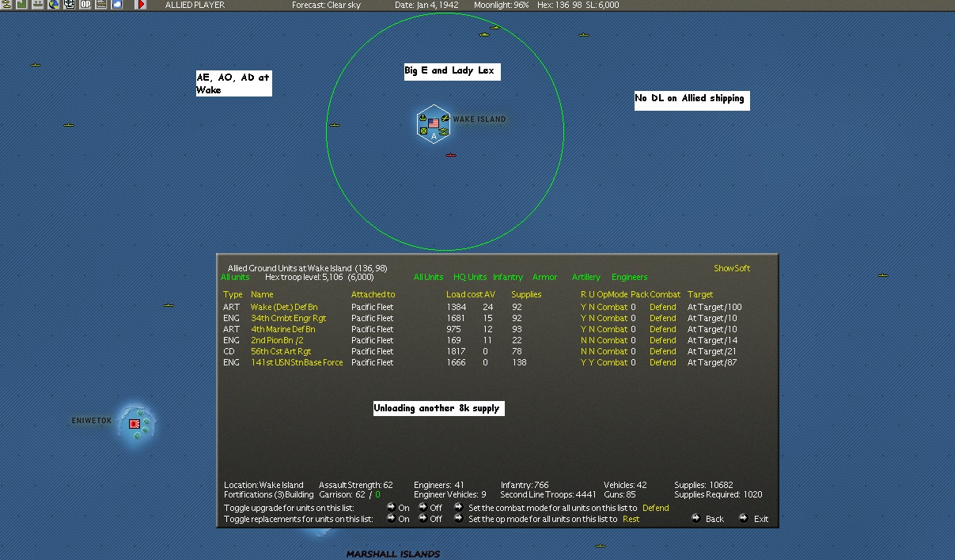The height and width of the screenshot is (560, 955).
Task: Click the red end-turn arrow icon
Action: (142, 4)
